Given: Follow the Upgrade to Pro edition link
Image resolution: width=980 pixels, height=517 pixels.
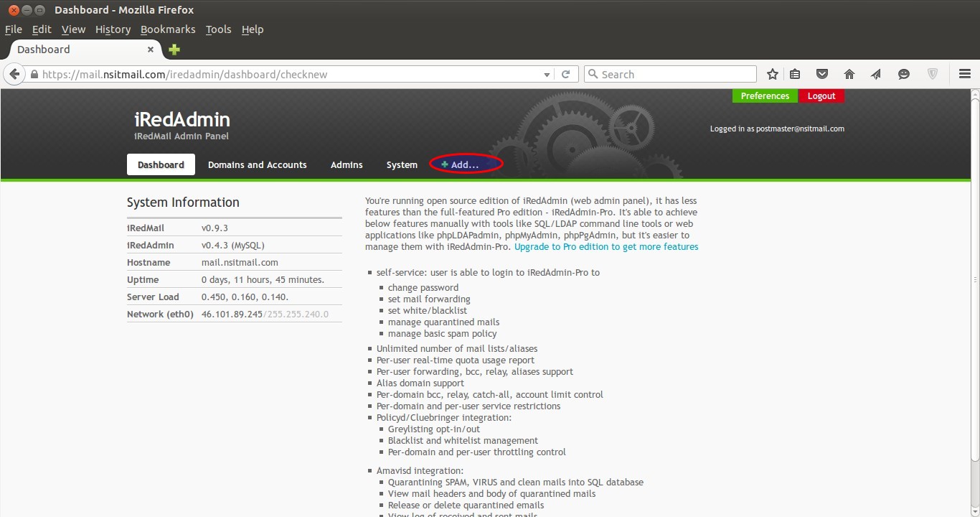Looking at the screenshot, I should tap(606, 246).
